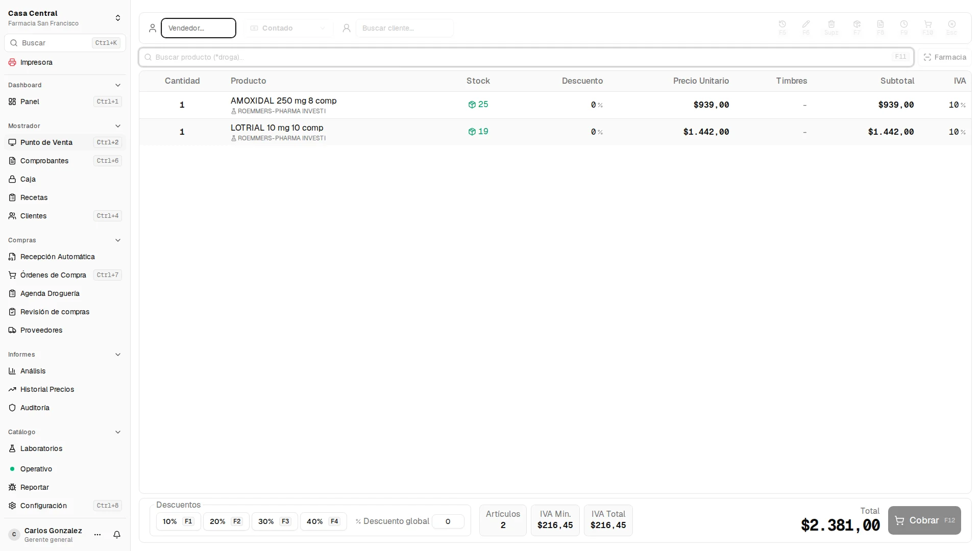980x551 pixels.
Task: Focus the Vendedor input field
Action: coord(199,28)
